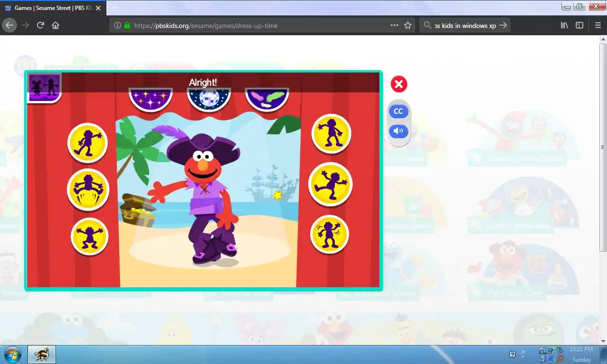This screenshot has width=607, height=364.
Task: Mute the game sound speaker button
Action: (x=398, y=131)
